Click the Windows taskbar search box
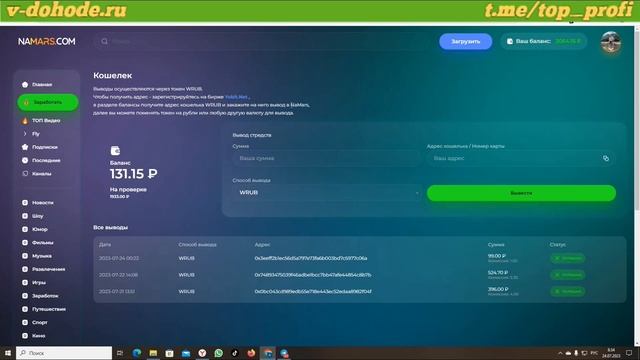 coord(64,353)
